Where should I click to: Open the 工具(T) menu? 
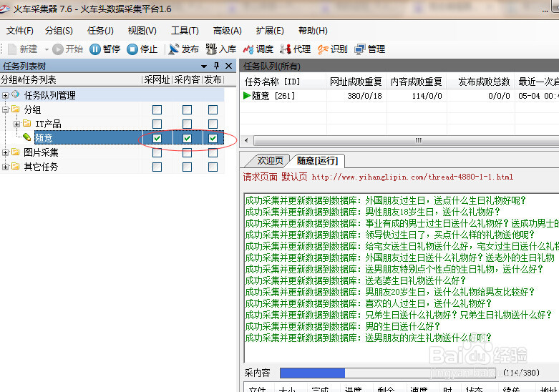pyautogui.click(x=185, y=31)
